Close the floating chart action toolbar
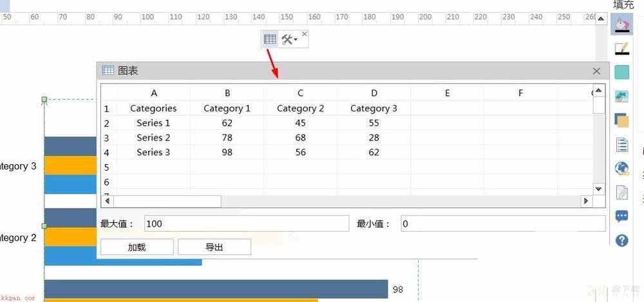The image size is (644, 302). [305, 34]
